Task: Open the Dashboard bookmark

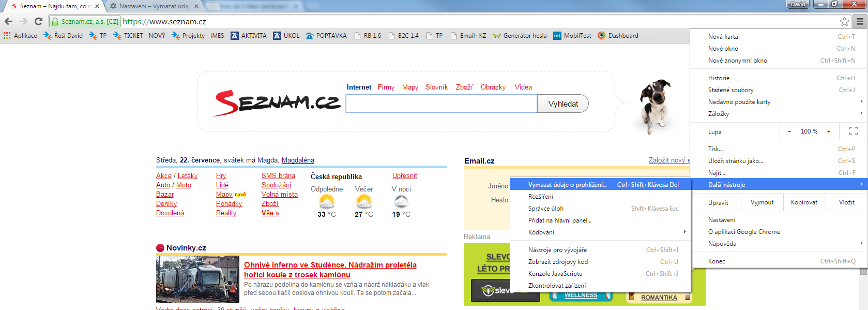Action: (x=618, y=36)
